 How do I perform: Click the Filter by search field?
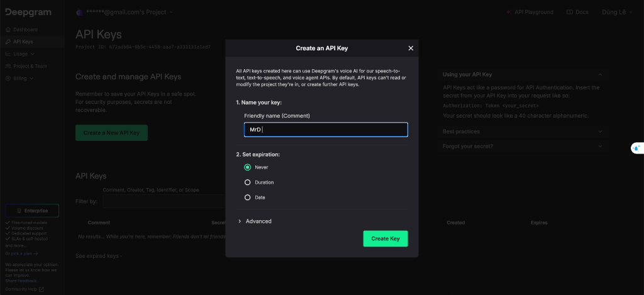(x=164, y=201)
